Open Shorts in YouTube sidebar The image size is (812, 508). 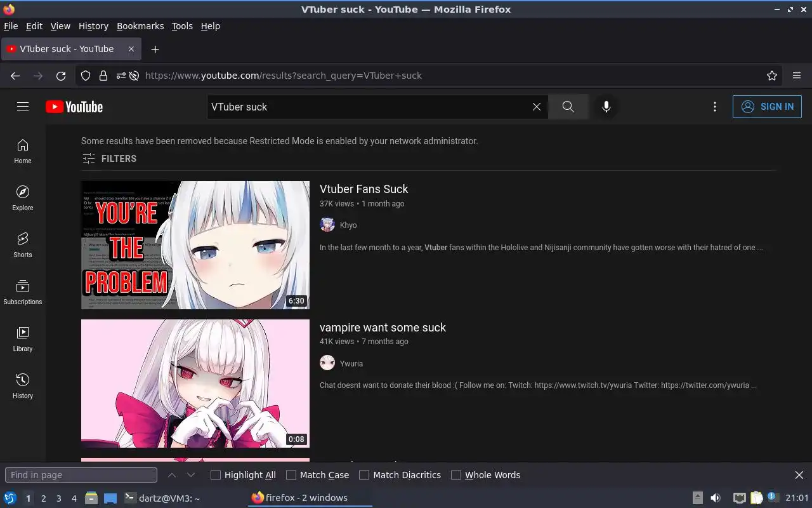[23, 245]
